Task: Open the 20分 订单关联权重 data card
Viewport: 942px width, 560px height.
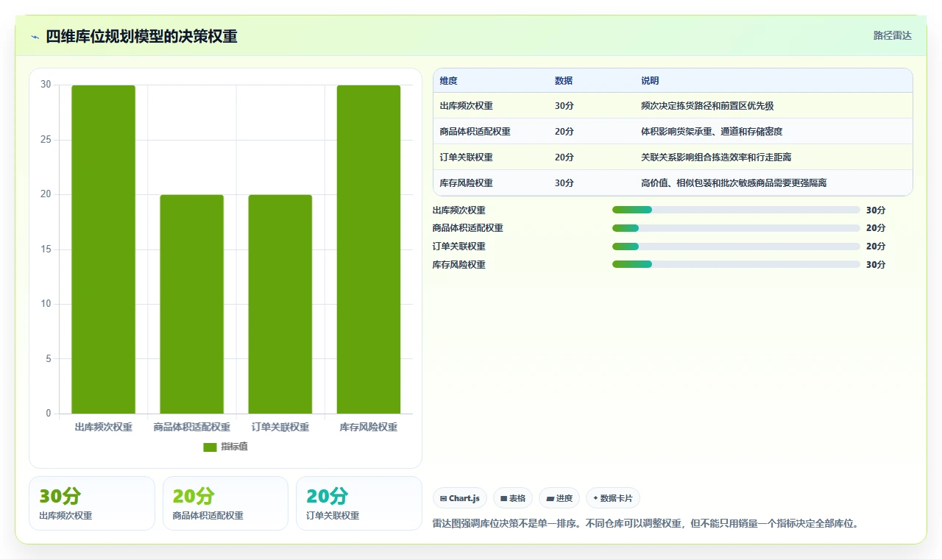Action: click(x=359, y=503)
